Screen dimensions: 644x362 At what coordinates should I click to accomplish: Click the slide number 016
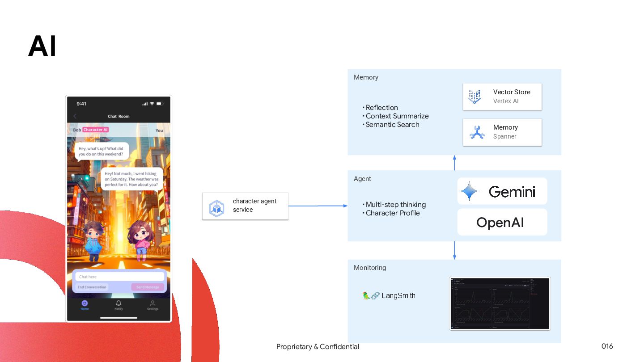pyautogui.click(x=607, y=346)
